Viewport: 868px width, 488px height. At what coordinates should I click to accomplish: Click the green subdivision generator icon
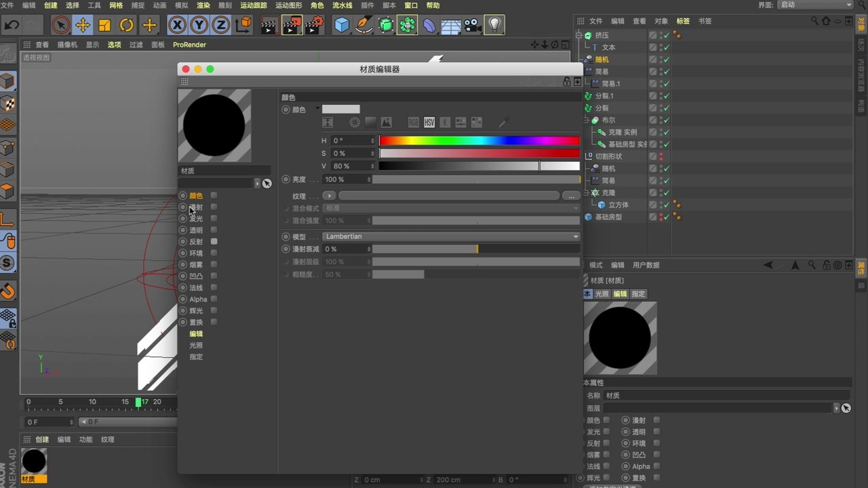(x=386, y=26)
